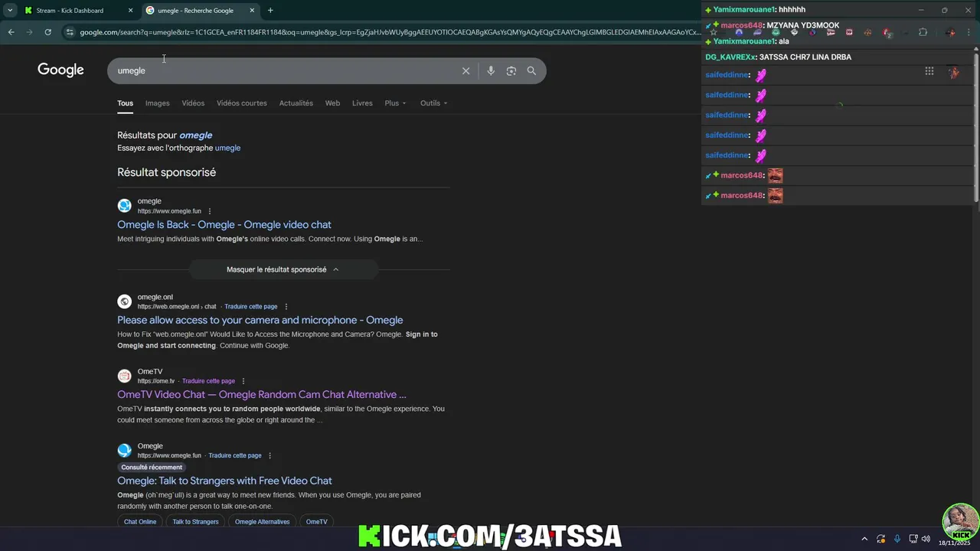Go to Google home via the logo

[x=60, y=70]
